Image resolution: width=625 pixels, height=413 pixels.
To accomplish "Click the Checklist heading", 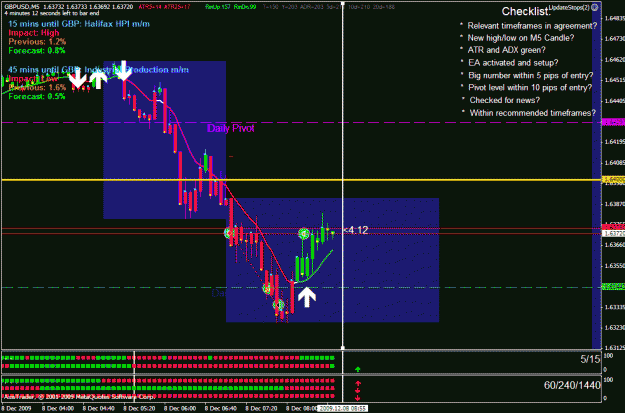I will pos(525,12).
